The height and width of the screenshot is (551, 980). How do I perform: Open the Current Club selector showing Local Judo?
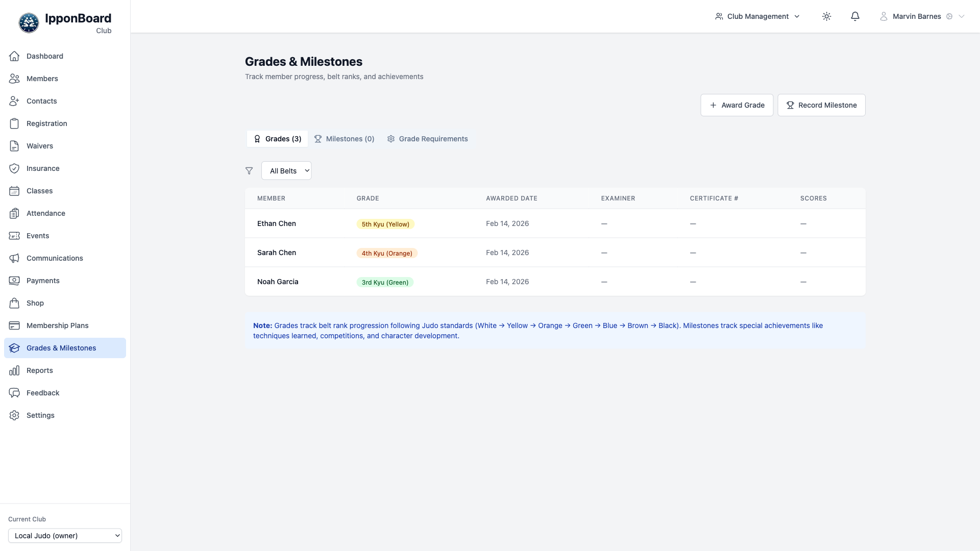pyautogui.click(x=65, y=536)
